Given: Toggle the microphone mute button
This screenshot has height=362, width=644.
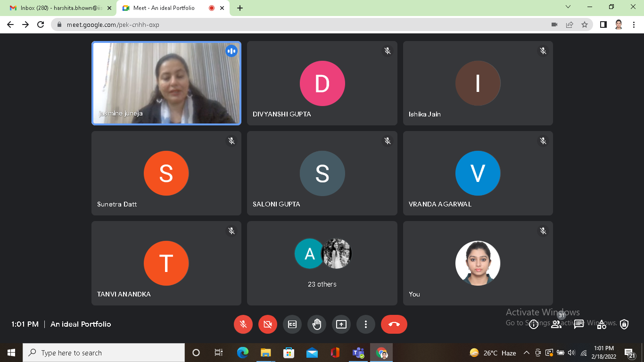Looking at the screenshot, I should (x=243, y=324).
